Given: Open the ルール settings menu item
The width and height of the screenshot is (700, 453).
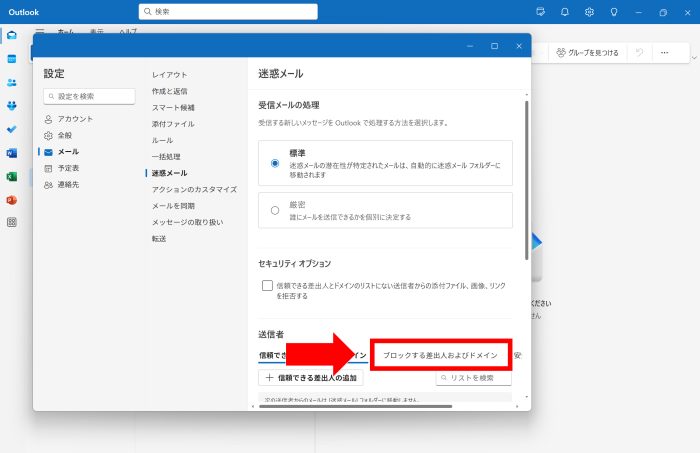Looking at the screenshot, I should point(162,140).
